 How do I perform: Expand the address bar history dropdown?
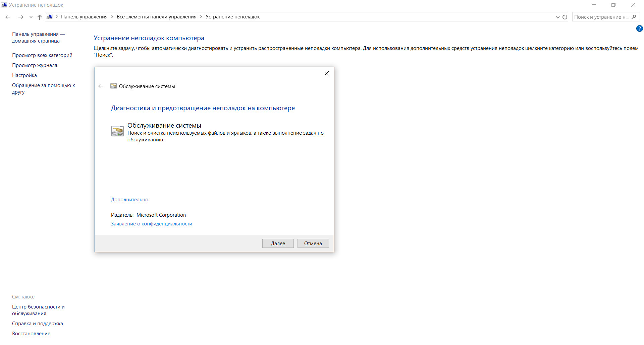coord(557,17)
